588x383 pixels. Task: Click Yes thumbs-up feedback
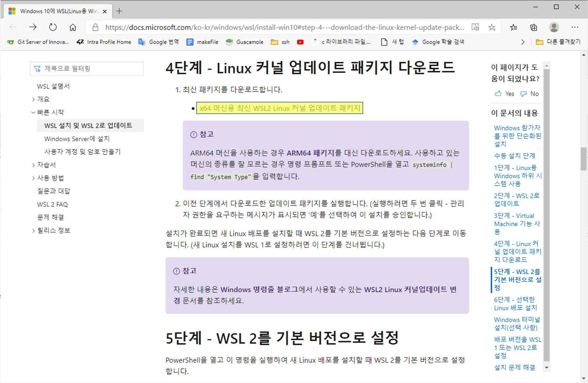pyautogui.click(x=505, y=94)
